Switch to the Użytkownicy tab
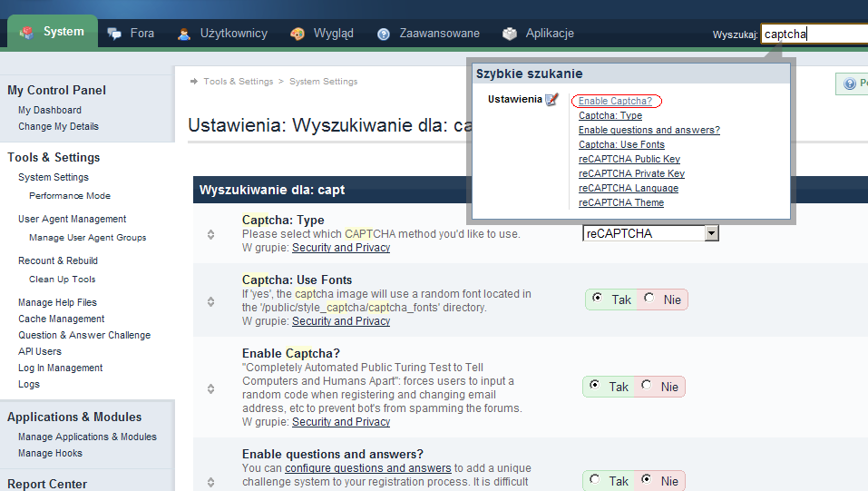 coord(233,34)
